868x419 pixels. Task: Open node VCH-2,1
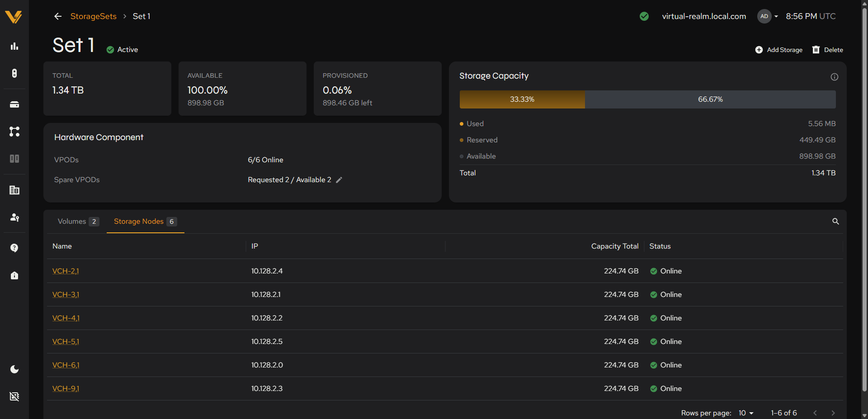pyautogui.click(x=66, y=271)
